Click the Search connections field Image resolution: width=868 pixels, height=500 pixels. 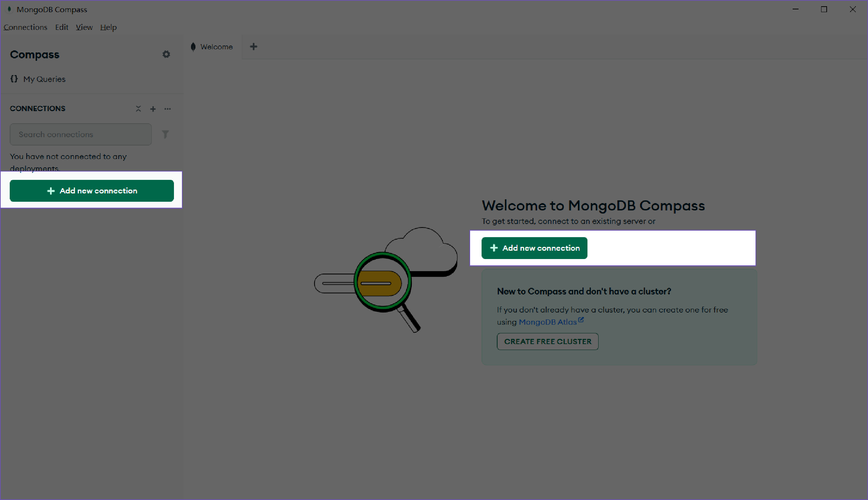[x=81, y=134]
